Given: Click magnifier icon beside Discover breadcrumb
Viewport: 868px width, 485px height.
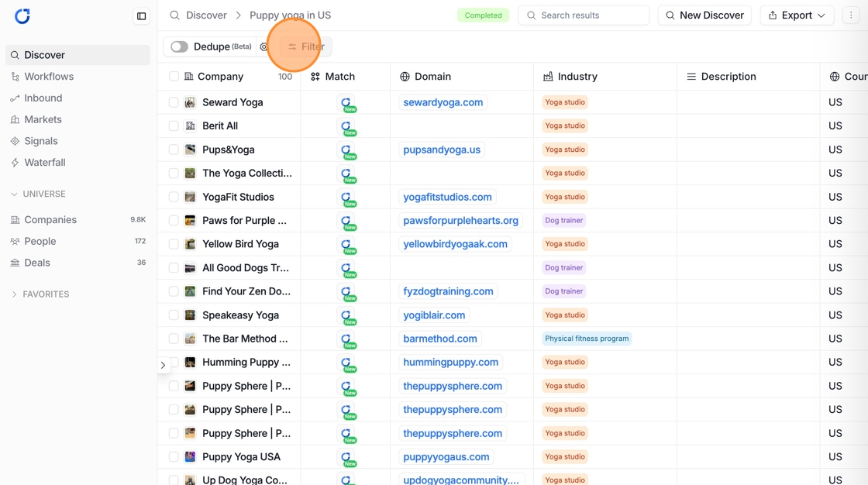Looking at the screenshot, I should 174,15.
